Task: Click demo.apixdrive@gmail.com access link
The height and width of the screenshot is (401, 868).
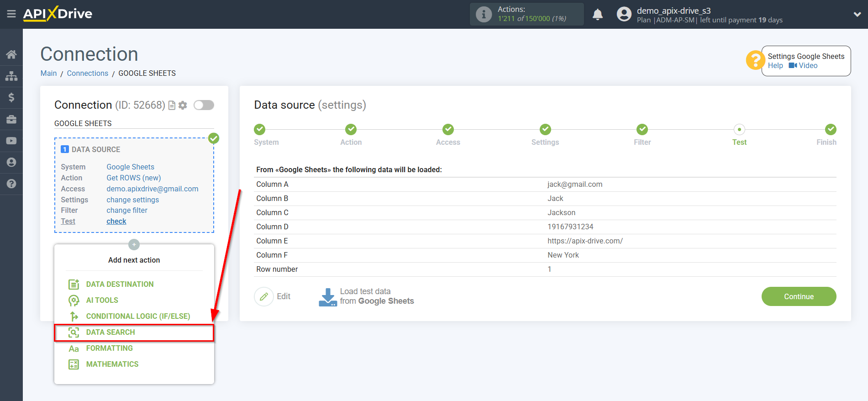Action: (x=153, y=189)
